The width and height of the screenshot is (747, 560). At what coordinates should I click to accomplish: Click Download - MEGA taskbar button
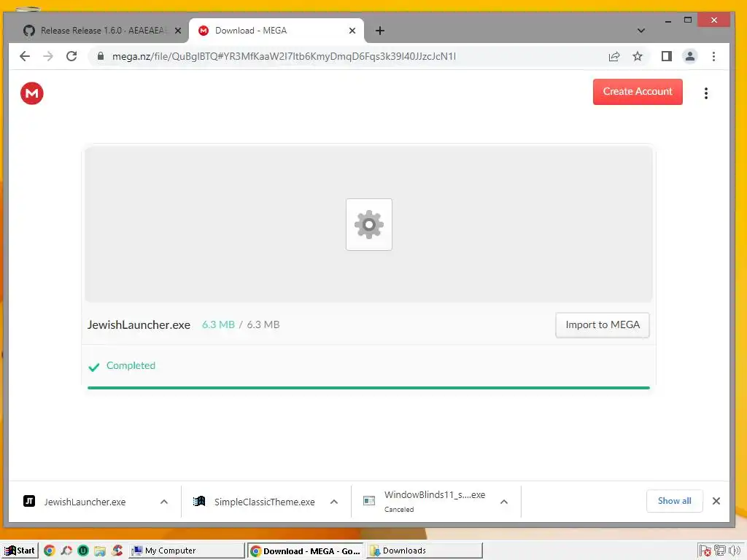(x=306, y=551)
